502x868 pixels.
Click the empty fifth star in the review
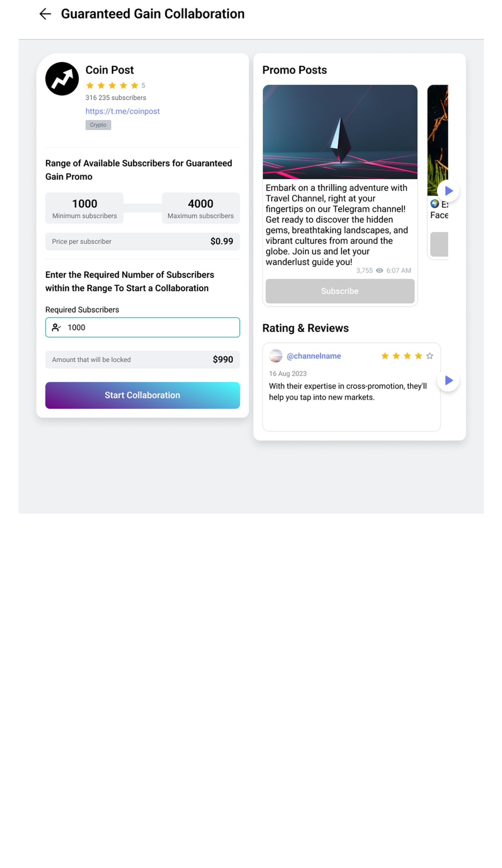(429, 356)
